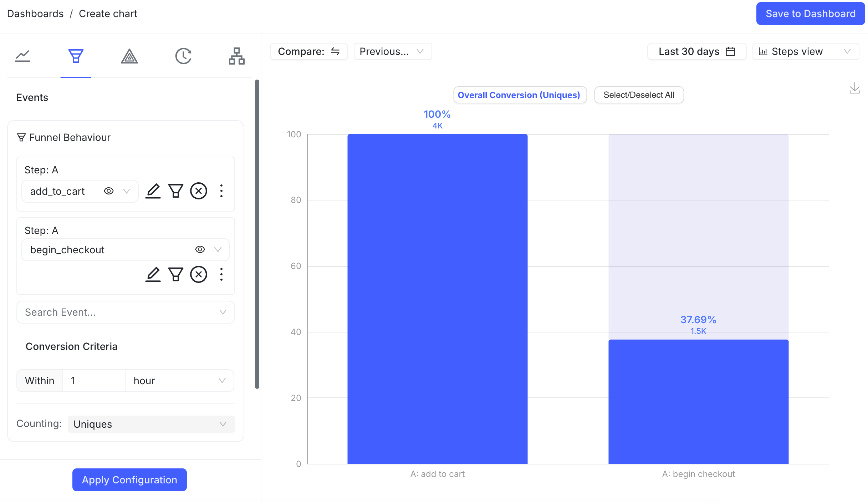Image resolution: width=868 pixels, height=503 pixels.
Task: Remove the add_to_cart step
Action: point(199,191)
